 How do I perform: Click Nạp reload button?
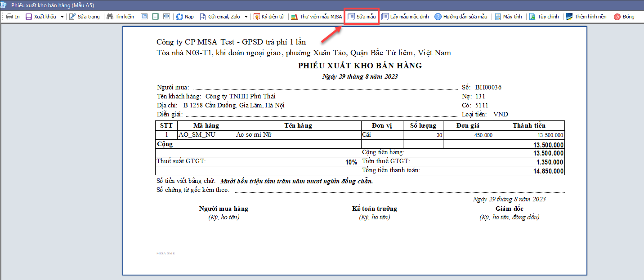185,17
